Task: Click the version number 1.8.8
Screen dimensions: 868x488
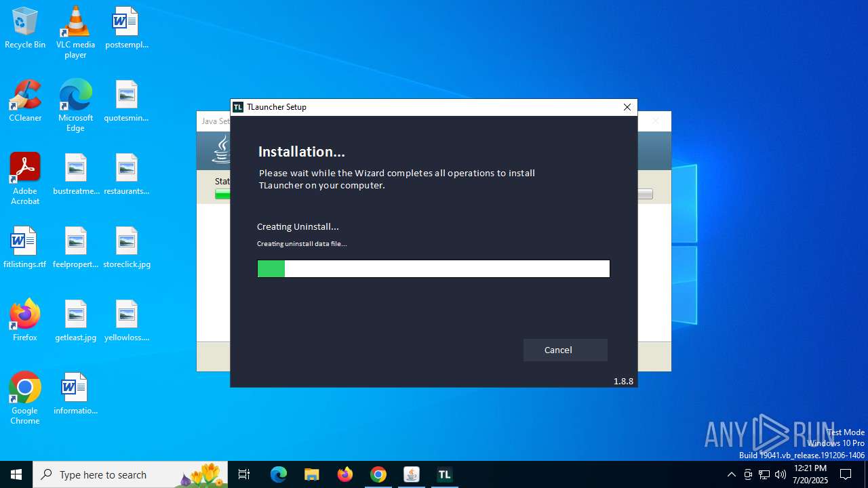Action: pyautogui.click(x=623, y=381)
